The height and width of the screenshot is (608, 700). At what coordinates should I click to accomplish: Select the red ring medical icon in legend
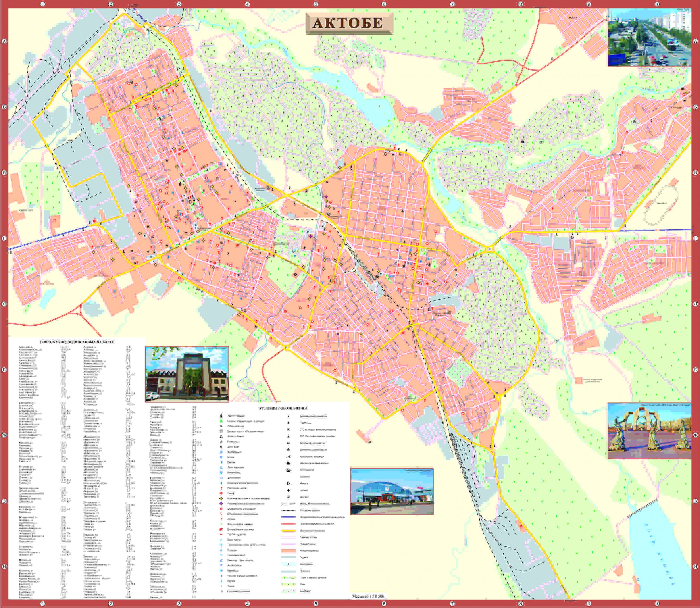(x=221, y=509)
